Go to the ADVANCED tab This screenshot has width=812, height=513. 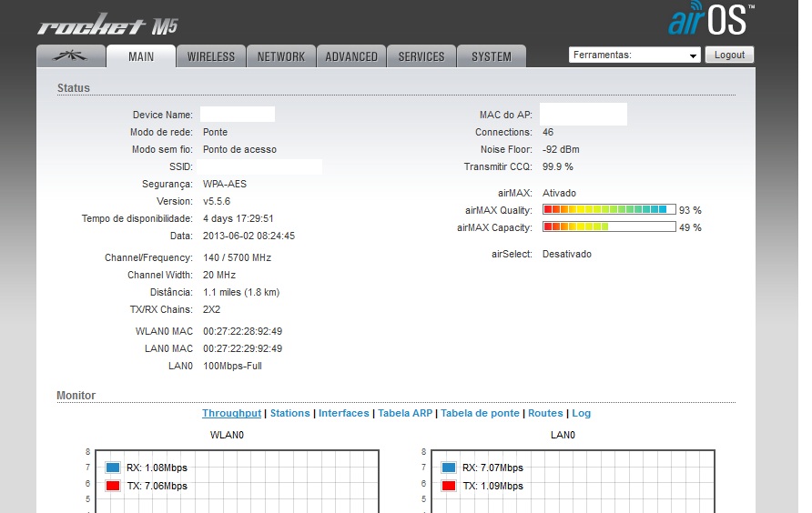coord(351,55)
